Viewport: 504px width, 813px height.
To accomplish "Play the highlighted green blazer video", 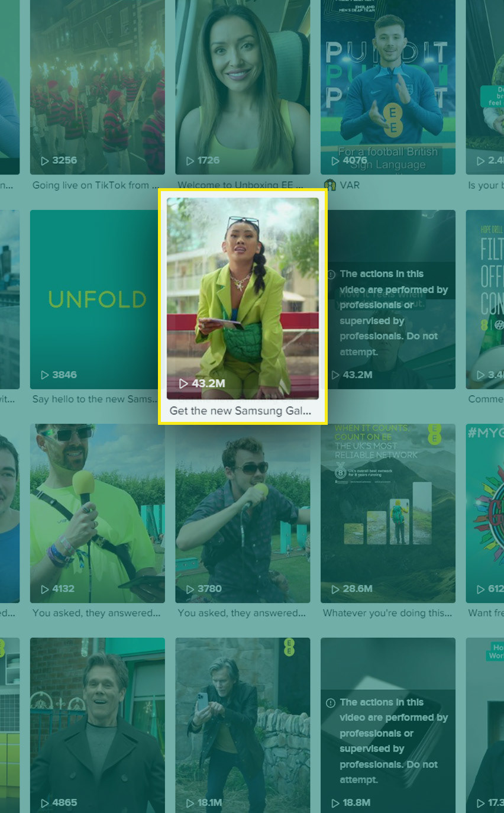I will point(243,298).
